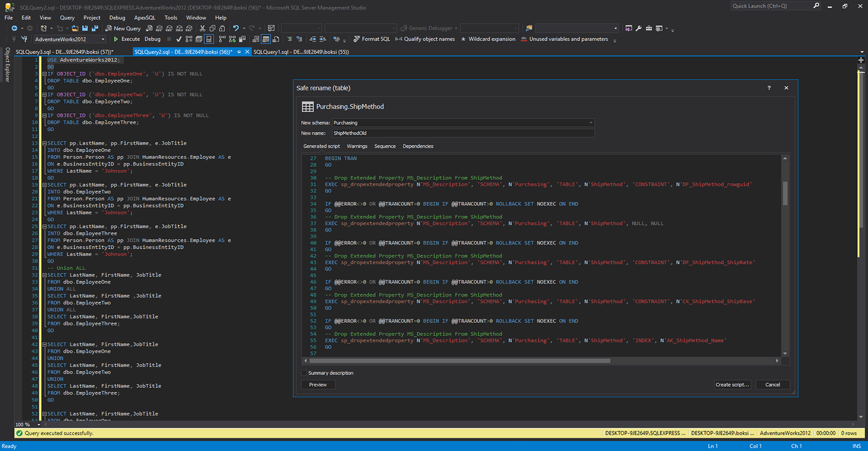Viewport: 868px width, 451px height.
Task: Click Qualify object names button
Action: pos(425,39)
